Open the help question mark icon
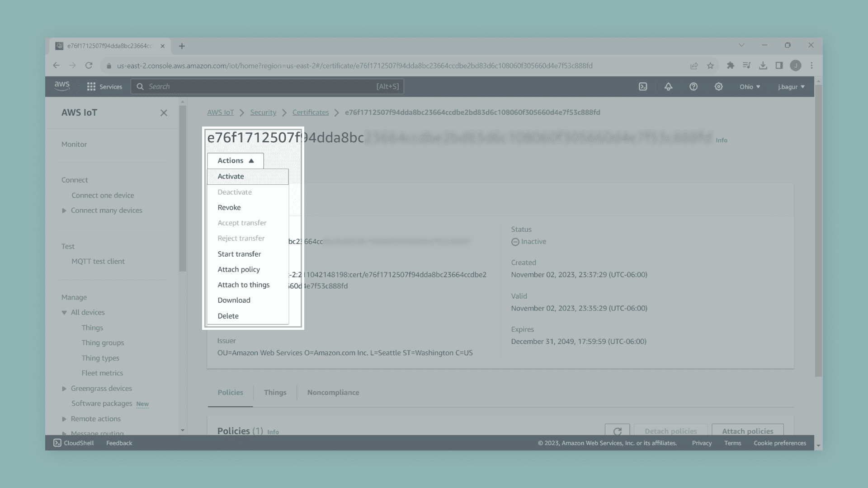The height and width of the screenshot is (488, 868). 693,87
